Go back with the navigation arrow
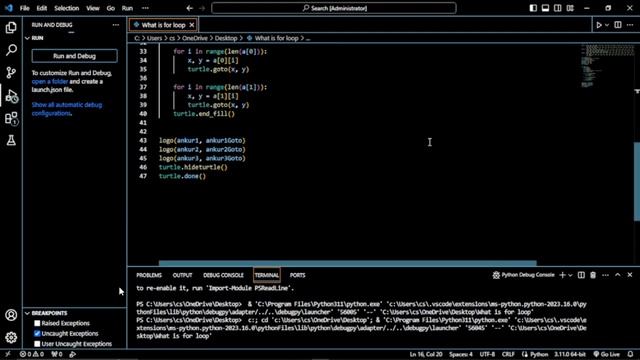640x360 pixels. click(x=189, y=8)
